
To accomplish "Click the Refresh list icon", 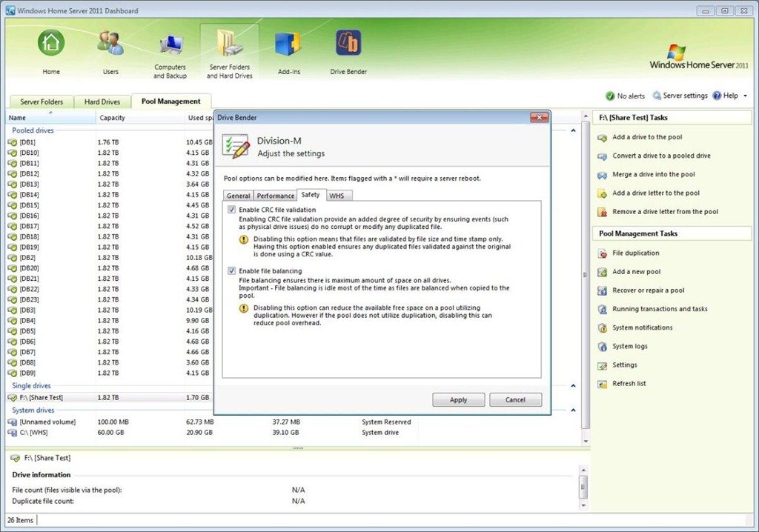I will [602, 385].
